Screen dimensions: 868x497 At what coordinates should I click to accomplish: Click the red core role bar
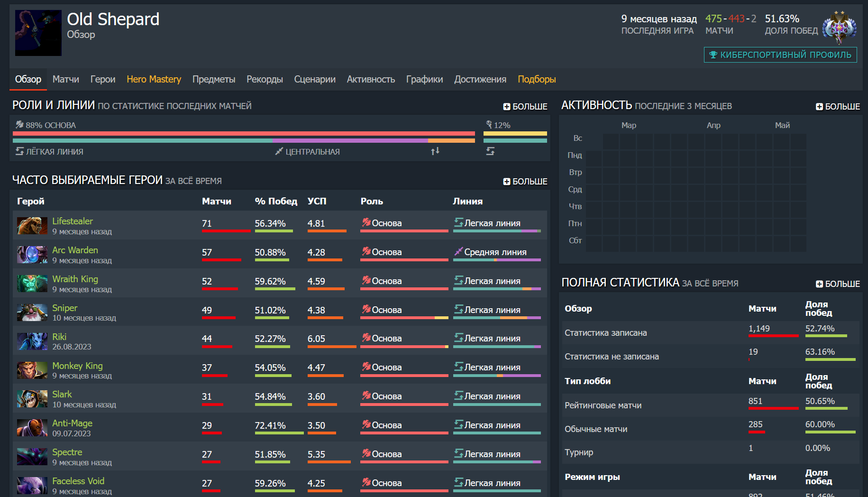pos(244,134)
